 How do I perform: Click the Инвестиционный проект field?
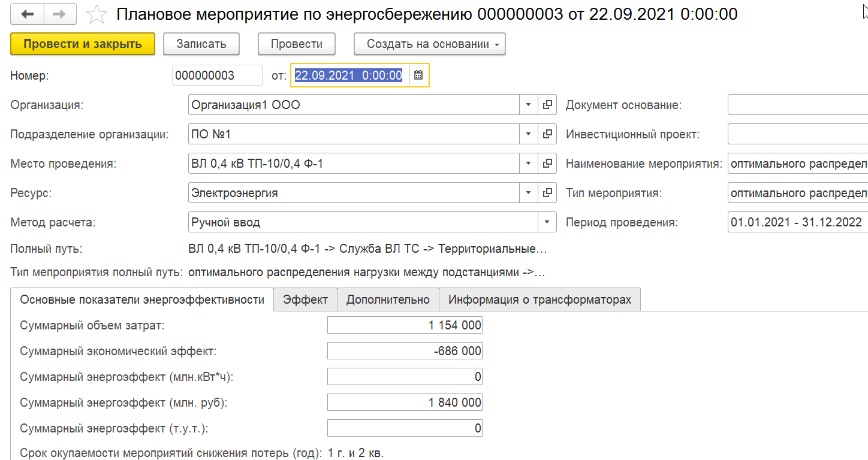coord(798,134)
